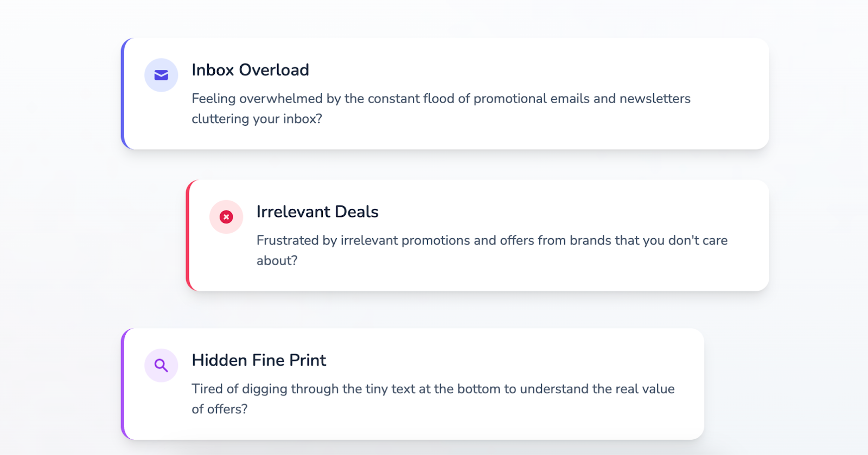Click the 'of offers?' text line
The width and height of the screenshot is (868, 455).
click(219, 409)
